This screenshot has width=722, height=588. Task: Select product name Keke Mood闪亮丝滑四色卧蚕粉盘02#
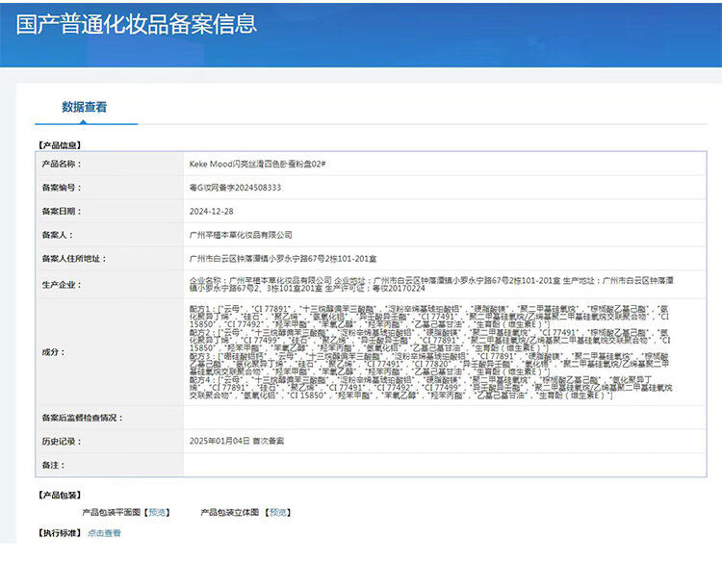257,164
